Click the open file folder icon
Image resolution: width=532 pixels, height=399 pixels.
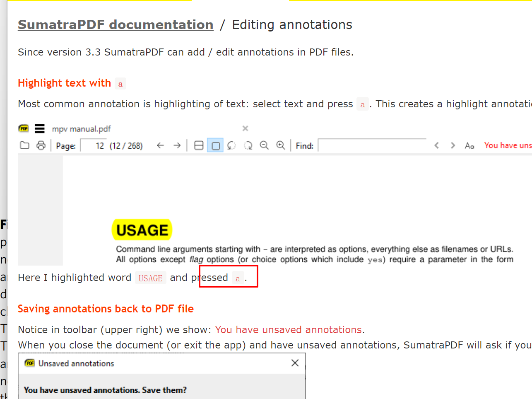click(x=25, y=145)
